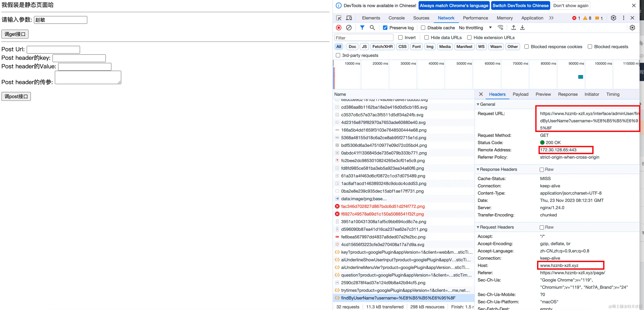644x310 pixels.
Task: Click the Post Url input field
Action: tap(53, 49)
